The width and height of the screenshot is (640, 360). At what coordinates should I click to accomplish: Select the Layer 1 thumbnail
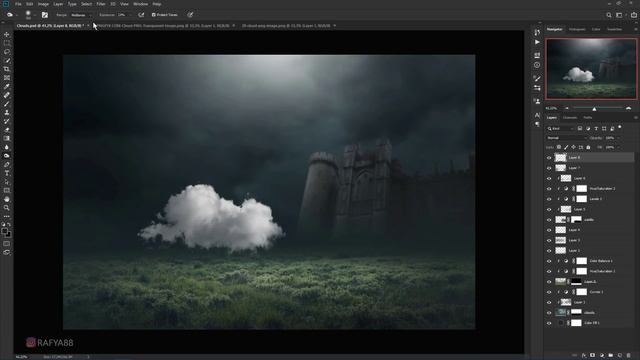pos(566,302)
